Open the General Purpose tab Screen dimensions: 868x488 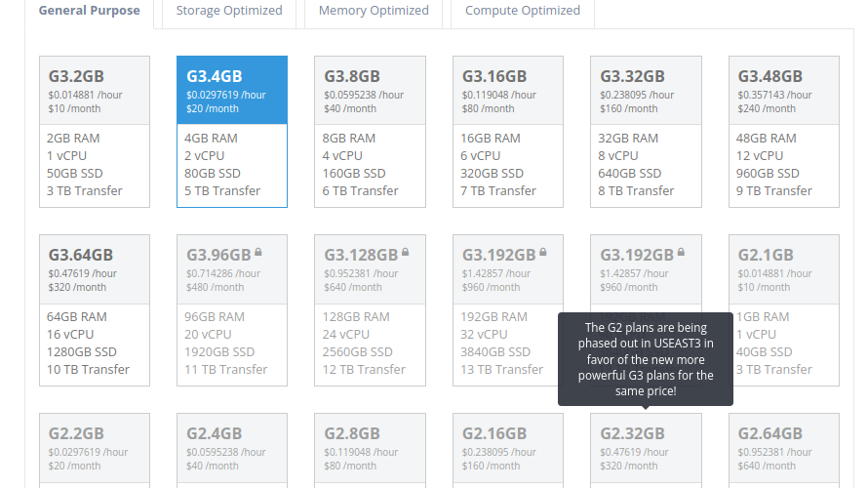click(x=89, y=11)
